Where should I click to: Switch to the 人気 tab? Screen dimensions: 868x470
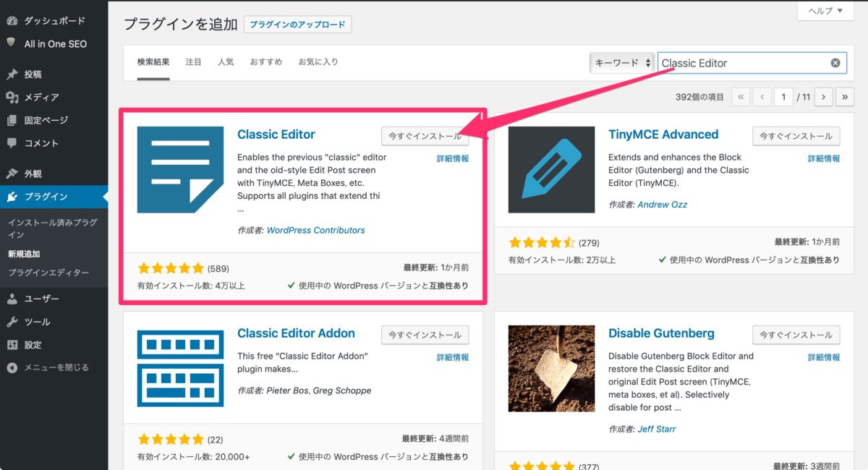tap(226, 62)
